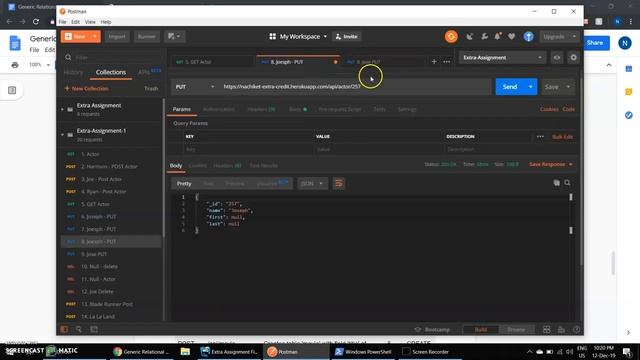Copy response body using copy icon
Viewport: 640px width, 360px height.
556,183
